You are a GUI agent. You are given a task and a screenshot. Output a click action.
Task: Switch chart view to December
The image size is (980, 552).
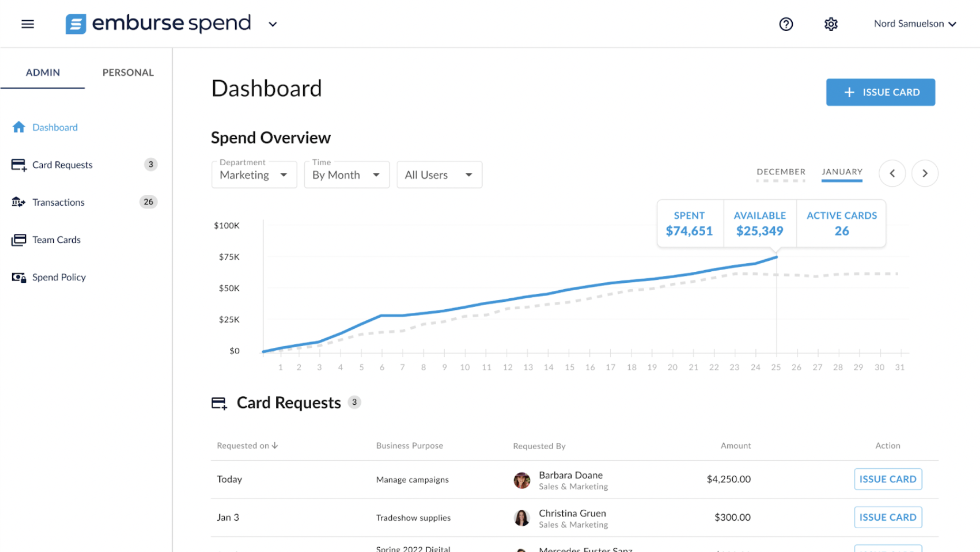[x=781, y=172]
